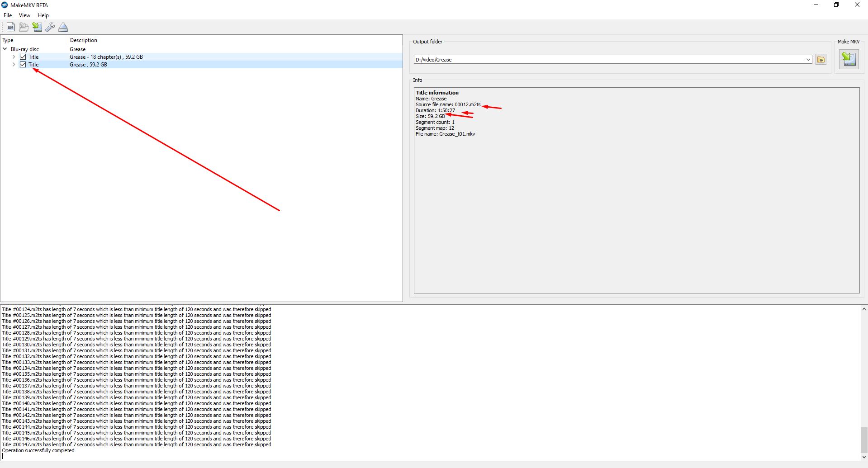Click the "Segment map: 12" info line
This screenshot has height=468, width=868.
[435, 128]
